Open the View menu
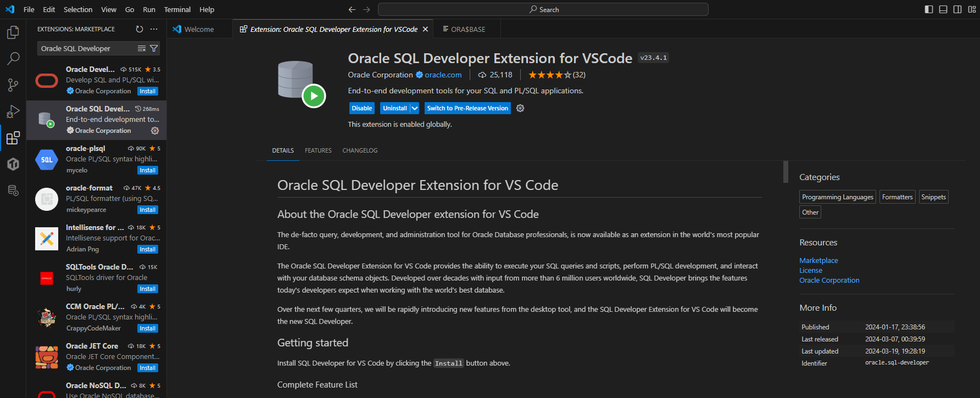The height and width of the screenshot is (398, 980). coord(109,9)
